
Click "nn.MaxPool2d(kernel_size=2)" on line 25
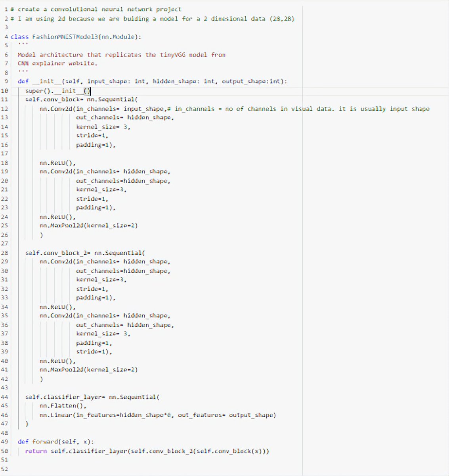(89, 226)
